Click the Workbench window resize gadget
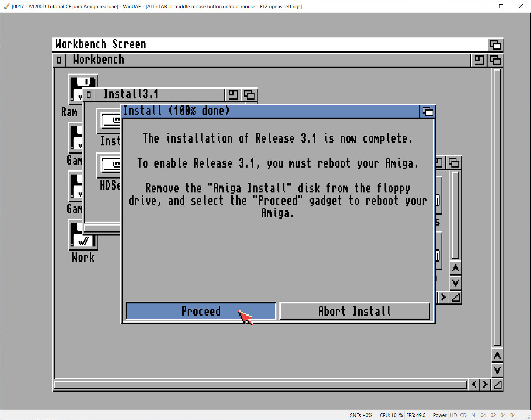Viewport: 531px width, 420px height. [498, 385]
